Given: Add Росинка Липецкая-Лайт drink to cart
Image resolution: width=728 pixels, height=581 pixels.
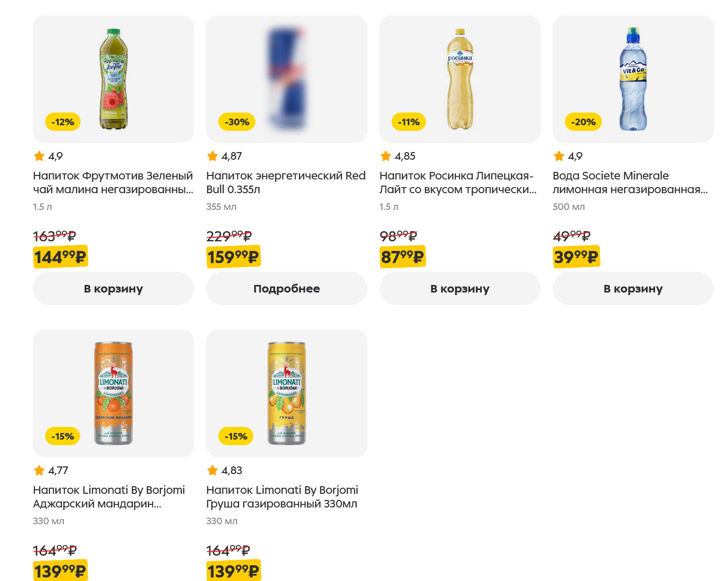Looking at the screenshot, I should click(459, 288).
